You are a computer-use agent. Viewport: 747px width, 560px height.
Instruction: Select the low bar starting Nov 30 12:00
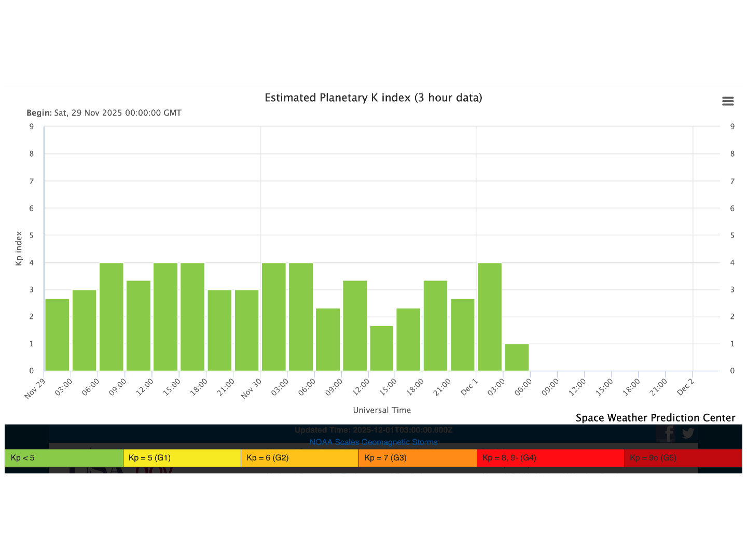(x=381, y=348)
